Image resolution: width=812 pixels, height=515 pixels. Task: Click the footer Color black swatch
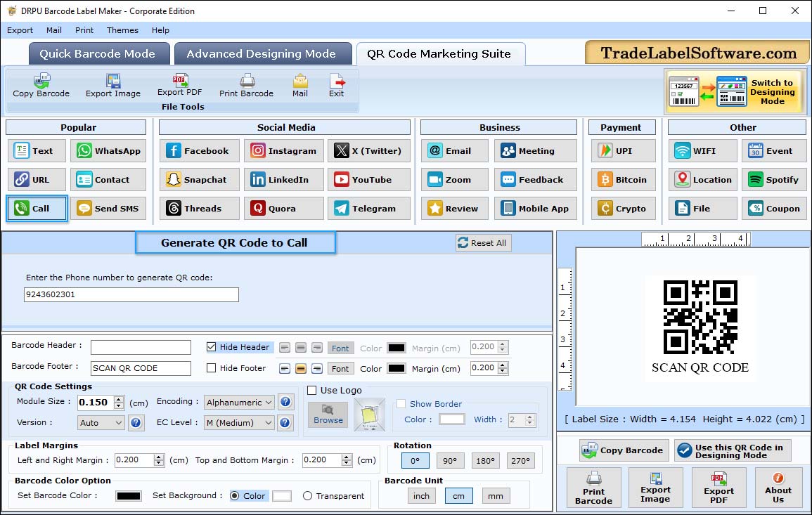pos(397,369)
